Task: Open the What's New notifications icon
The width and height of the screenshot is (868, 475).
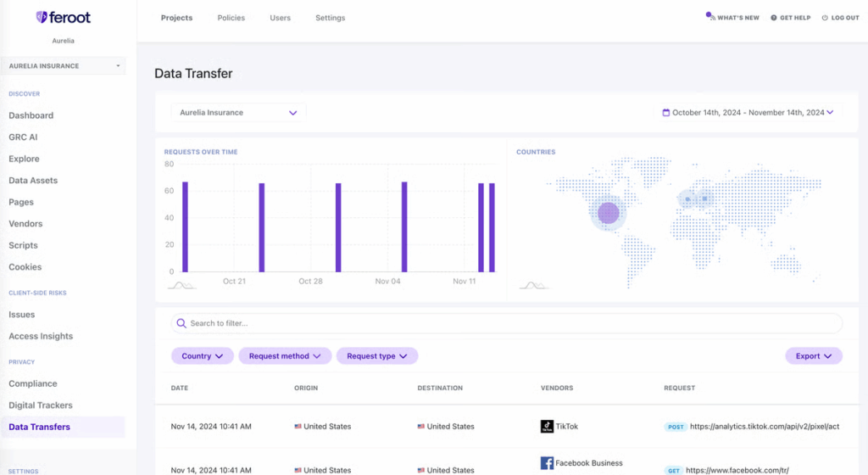Action: [x=711, y=17]
